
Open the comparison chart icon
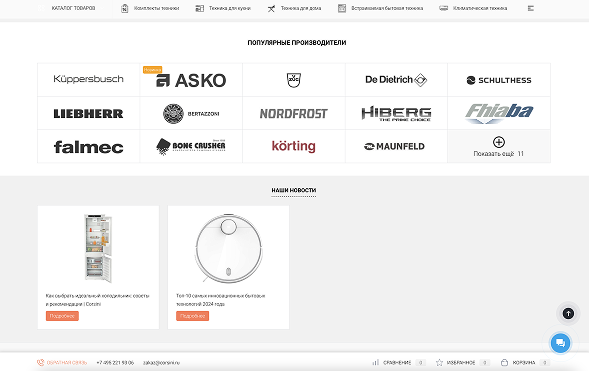375,362
